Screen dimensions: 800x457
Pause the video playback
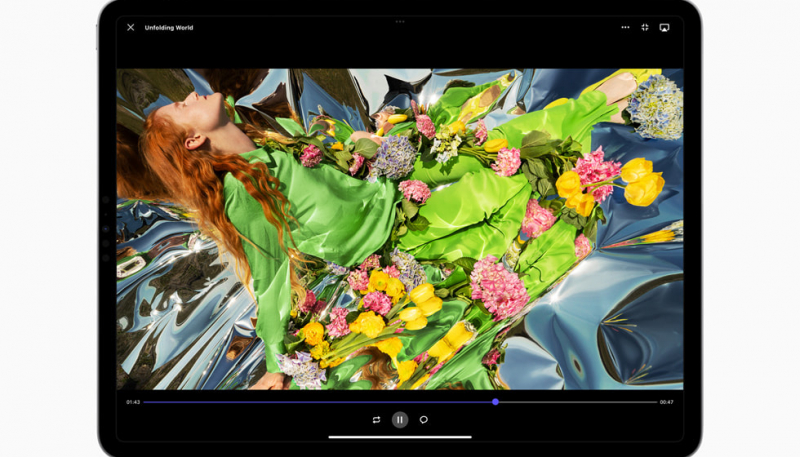(400, 420)
